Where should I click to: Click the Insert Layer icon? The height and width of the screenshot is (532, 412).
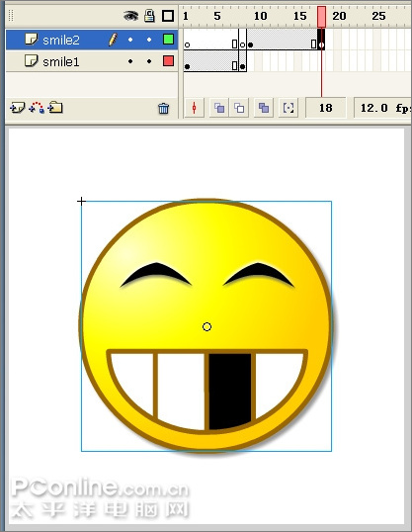18,108
